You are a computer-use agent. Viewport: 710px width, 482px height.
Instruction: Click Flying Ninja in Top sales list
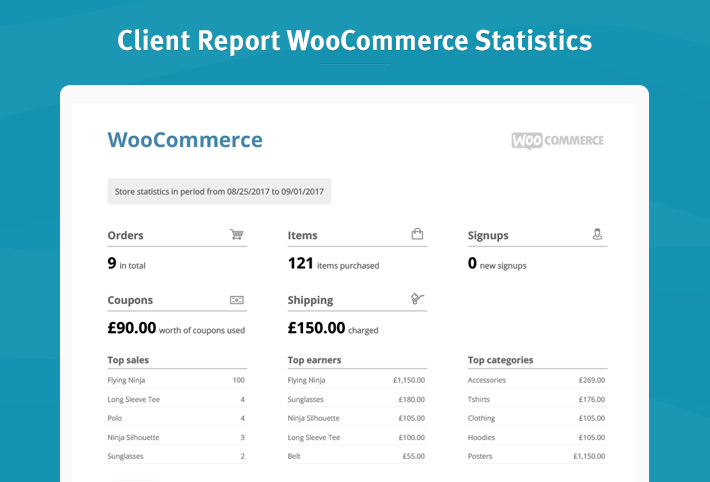point(130,380)
